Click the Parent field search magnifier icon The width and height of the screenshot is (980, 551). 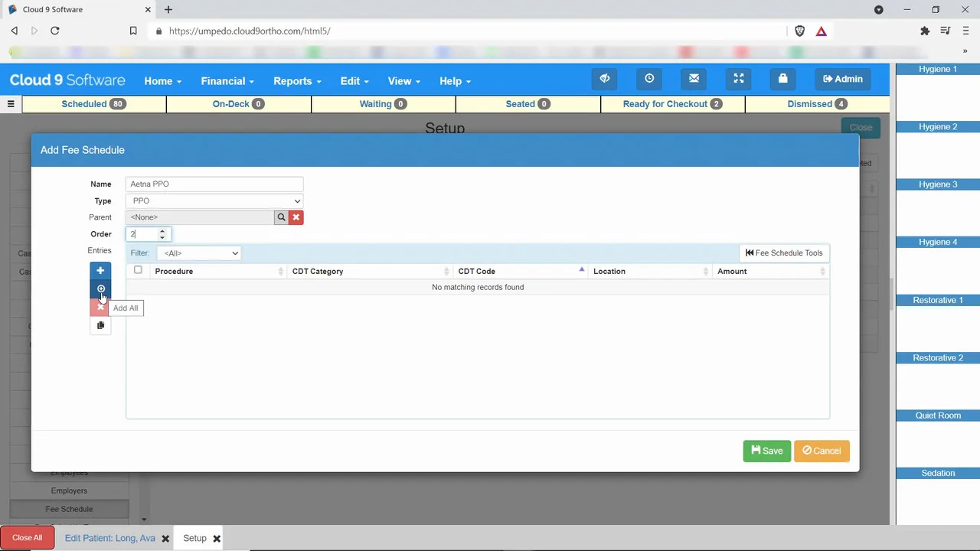tap(281, 217)
